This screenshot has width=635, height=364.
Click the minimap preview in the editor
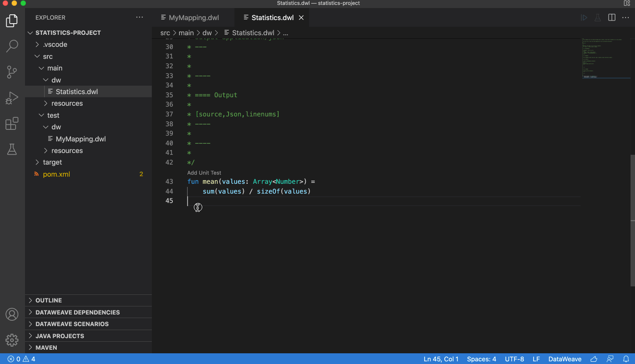click(x=606, y=58)
